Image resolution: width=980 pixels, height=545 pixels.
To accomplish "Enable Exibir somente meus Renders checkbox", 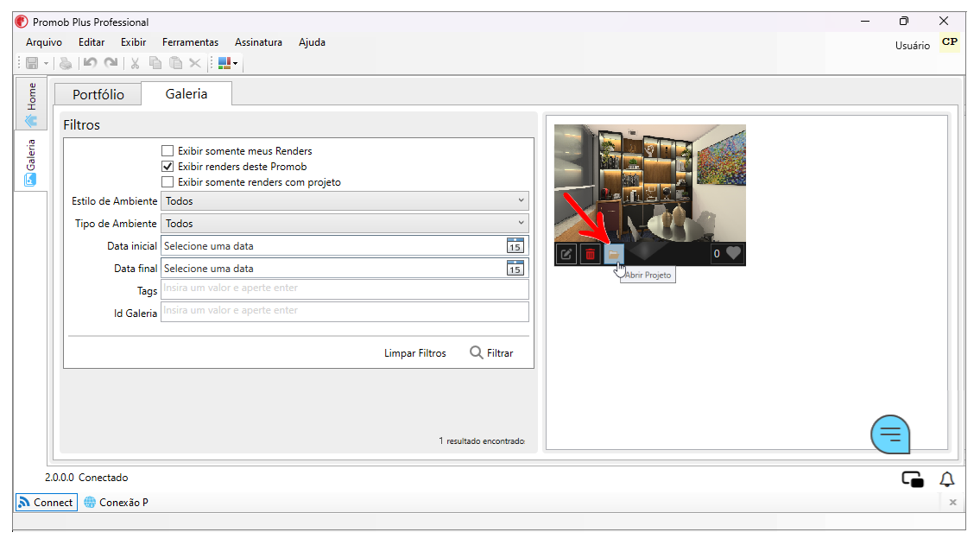I will 168,150.
